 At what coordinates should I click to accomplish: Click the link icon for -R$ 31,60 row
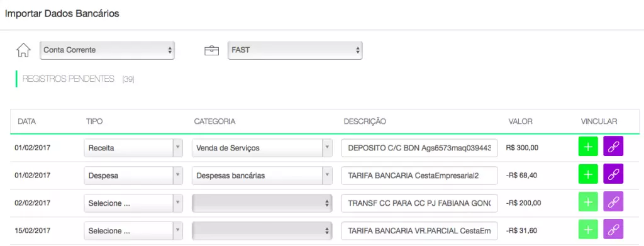point(613,229)
